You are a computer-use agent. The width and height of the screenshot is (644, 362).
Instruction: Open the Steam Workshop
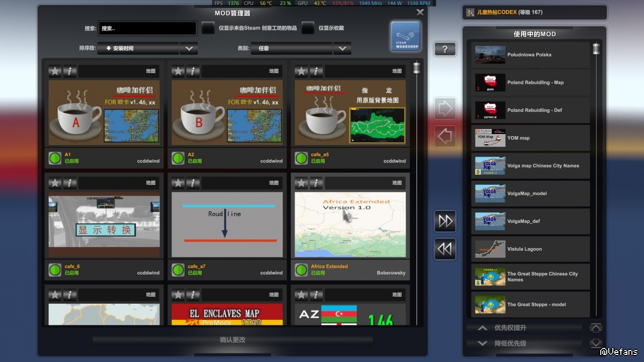(x=405, y=36)
